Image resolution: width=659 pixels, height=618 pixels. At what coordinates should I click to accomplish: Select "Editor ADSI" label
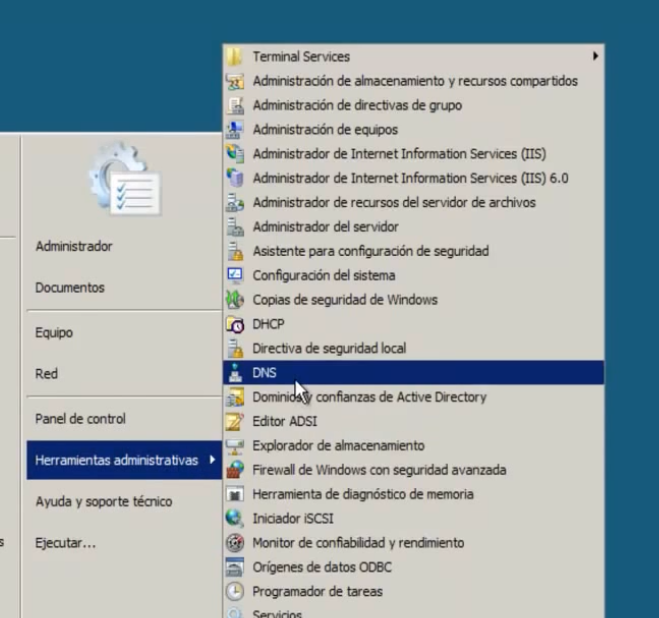click(x=285, y=421)
